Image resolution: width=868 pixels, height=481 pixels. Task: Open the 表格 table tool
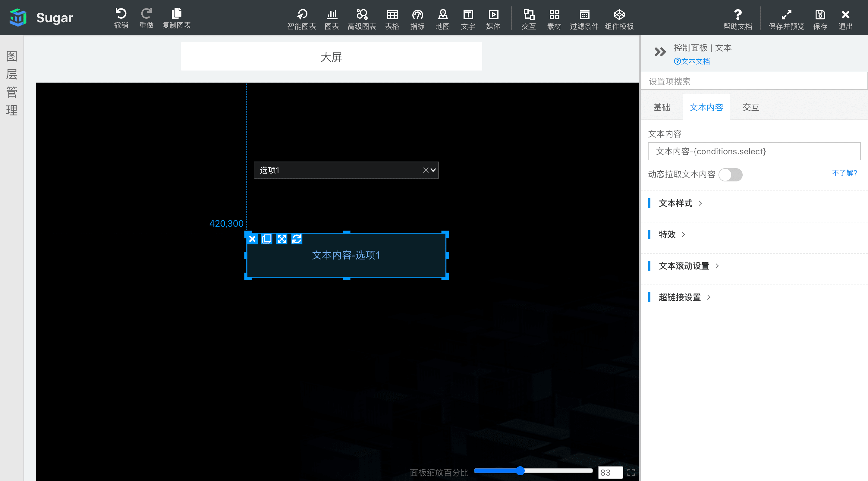click(392, 19)
